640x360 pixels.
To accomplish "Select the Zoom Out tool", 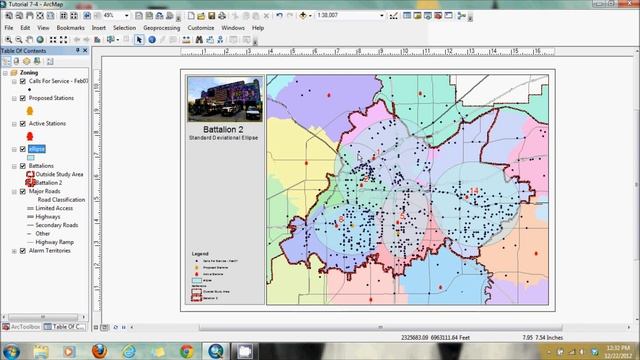I will [19, 40].
